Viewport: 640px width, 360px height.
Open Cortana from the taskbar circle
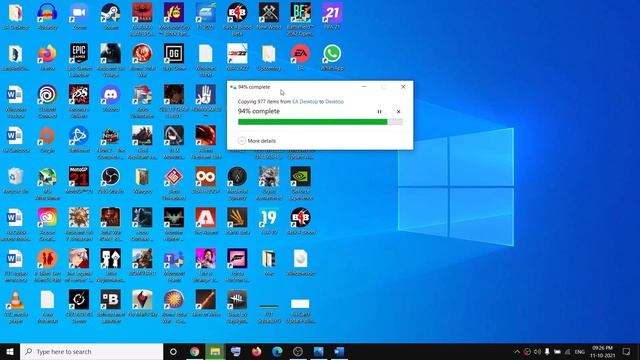(x=173, y=351)
